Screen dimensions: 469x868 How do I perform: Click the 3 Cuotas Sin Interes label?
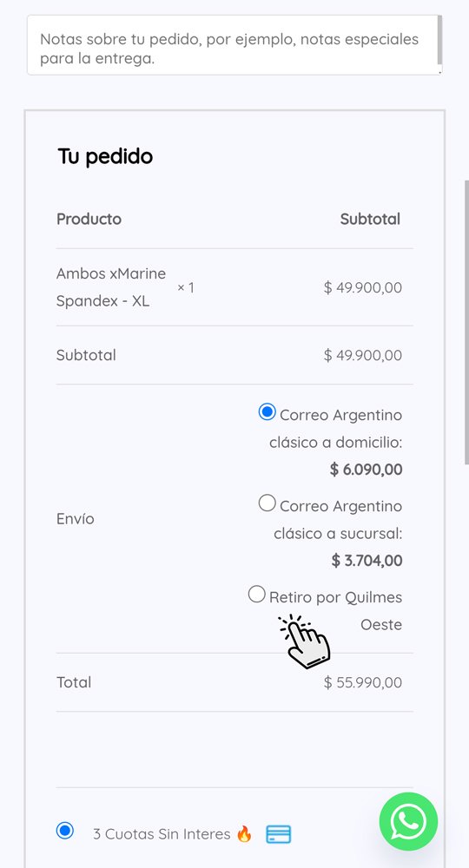[x=162, y=833]
